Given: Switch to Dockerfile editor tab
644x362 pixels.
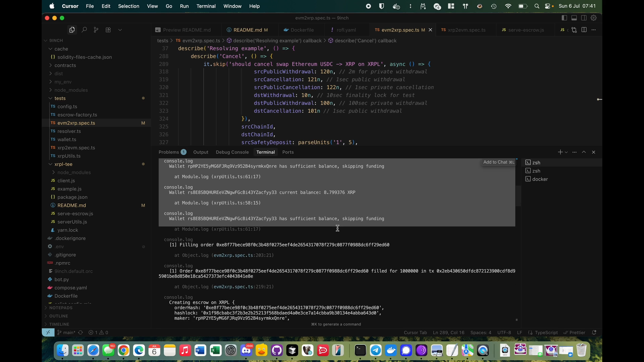Looking at the screenshot, I should 302,30.
